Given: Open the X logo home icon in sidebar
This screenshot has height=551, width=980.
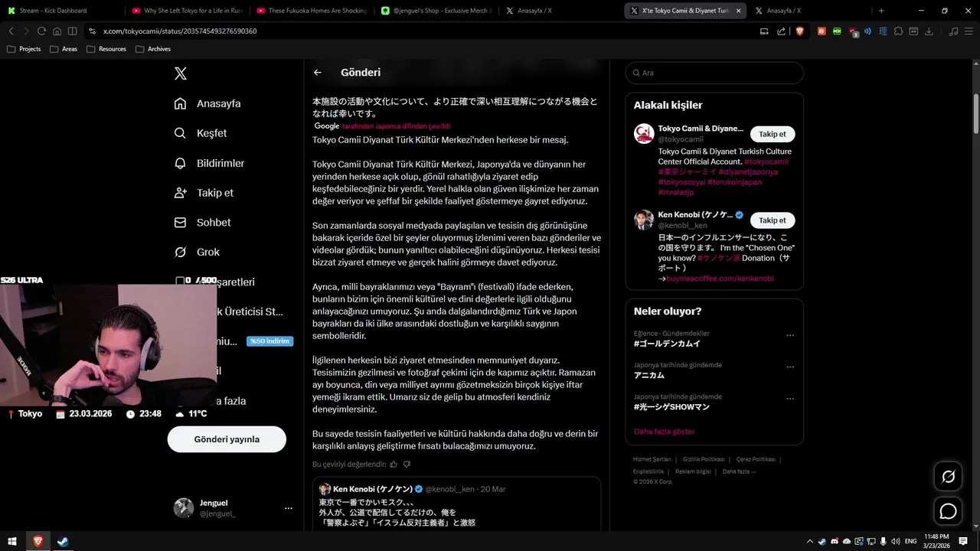Looking at the screenshot, I should (x=180, y=73).
